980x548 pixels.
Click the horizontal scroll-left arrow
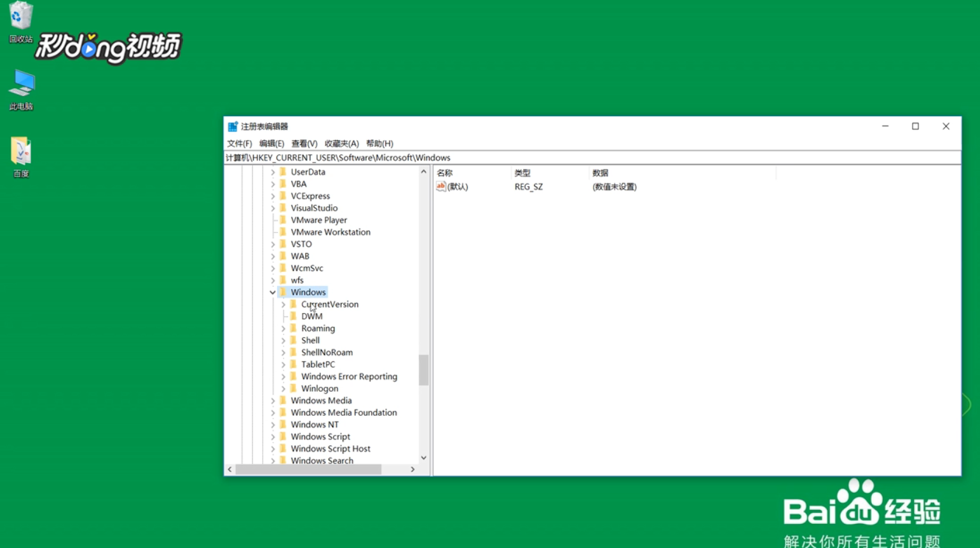230,469
